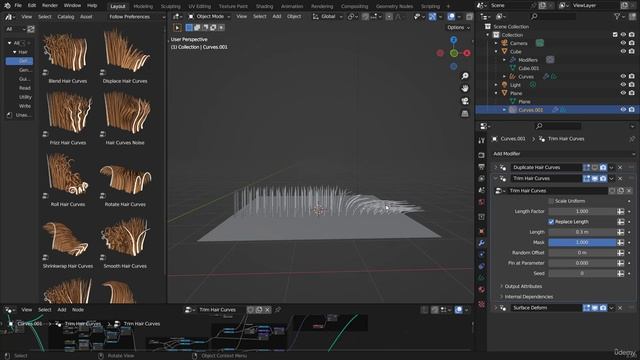
Task: Click the outliner filter funnel icon
Action: (x=618, y=16)
